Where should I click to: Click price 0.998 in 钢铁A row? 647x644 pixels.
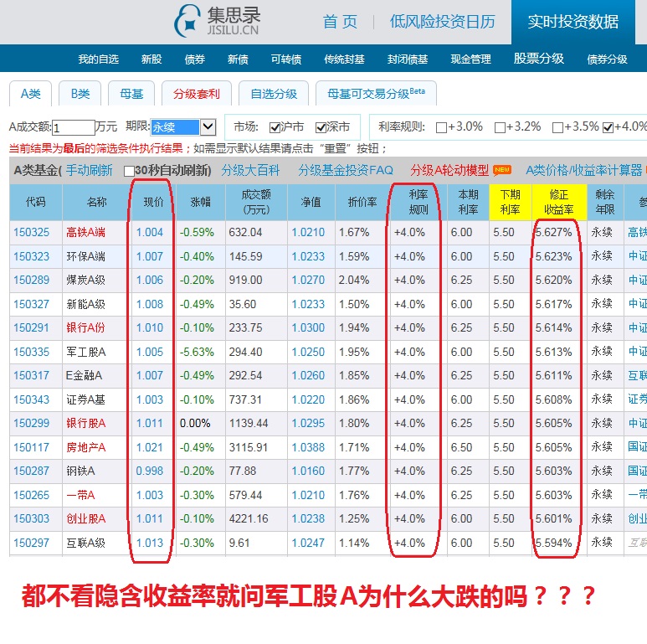click(150, 471)
